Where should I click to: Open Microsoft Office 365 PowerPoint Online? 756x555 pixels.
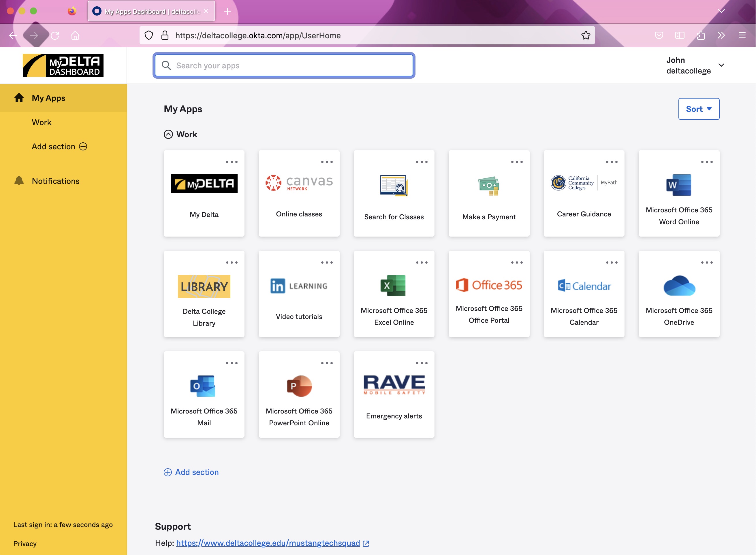point(299,394)
